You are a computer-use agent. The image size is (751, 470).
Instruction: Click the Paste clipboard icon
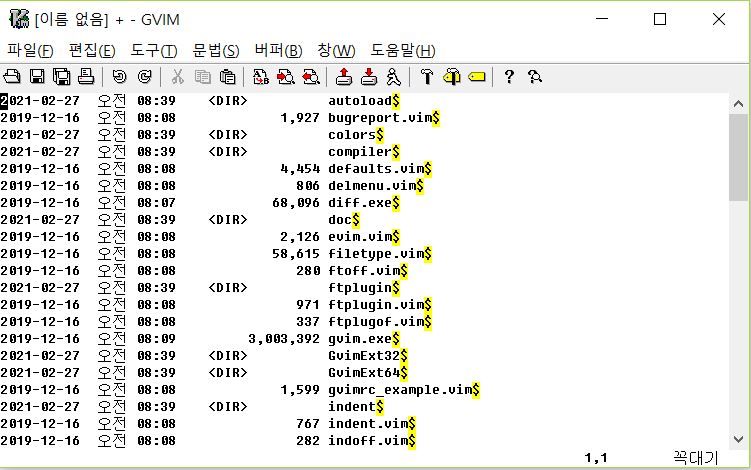pos(228,77)
